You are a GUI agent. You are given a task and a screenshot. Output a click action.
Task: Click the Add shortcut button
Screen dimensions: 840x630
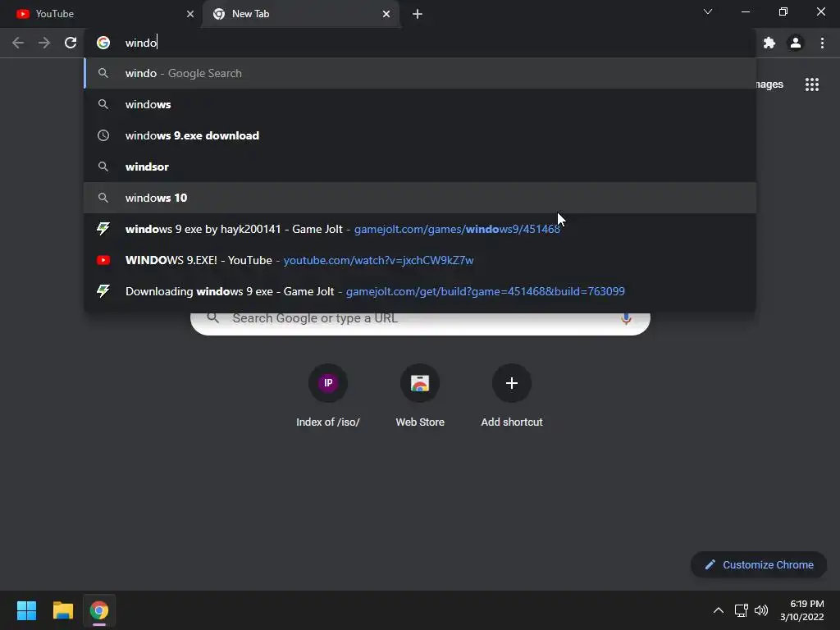tap(512, 396)
